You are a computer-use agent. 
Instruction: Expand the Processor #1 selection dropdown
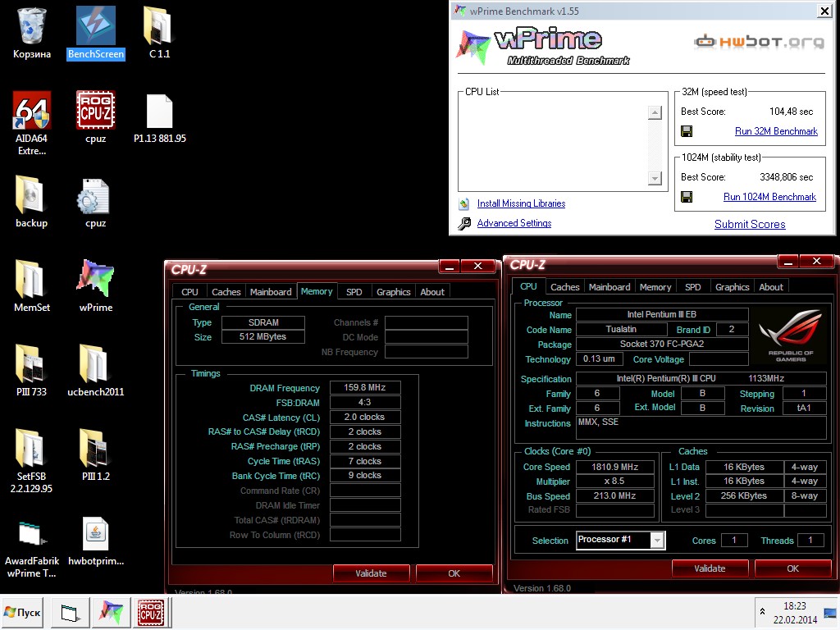pyautogui.click(x=657, y=541)
